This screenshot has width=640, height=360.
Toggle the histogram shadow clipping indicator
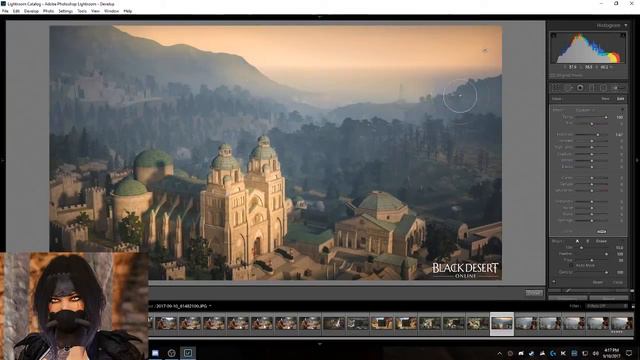click(554, 36)
